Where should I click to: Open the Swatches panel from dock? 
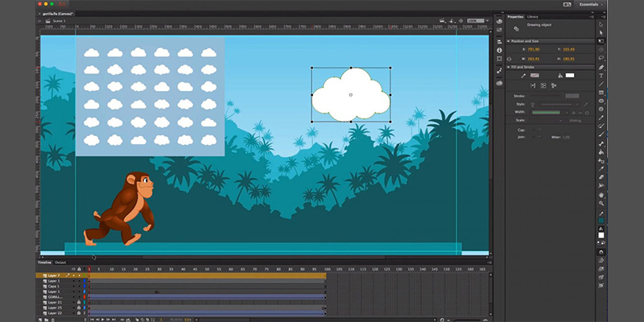pyautogui.click(x=499, y=30)
